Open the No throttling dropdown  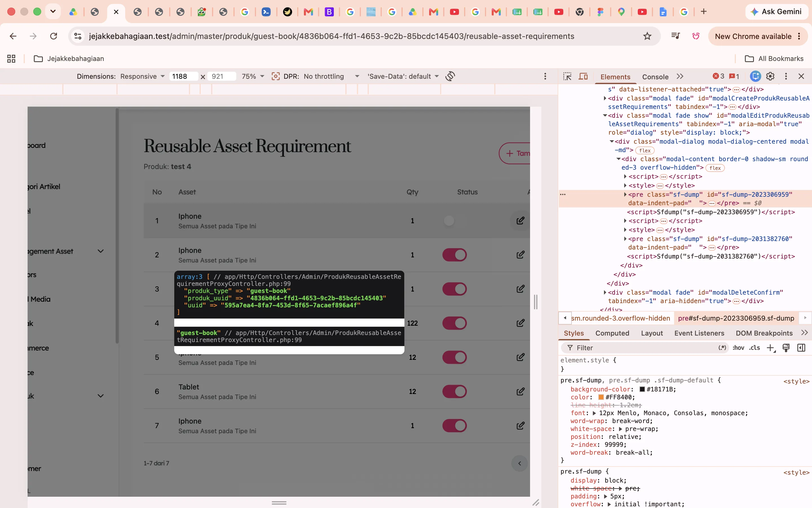331,76
